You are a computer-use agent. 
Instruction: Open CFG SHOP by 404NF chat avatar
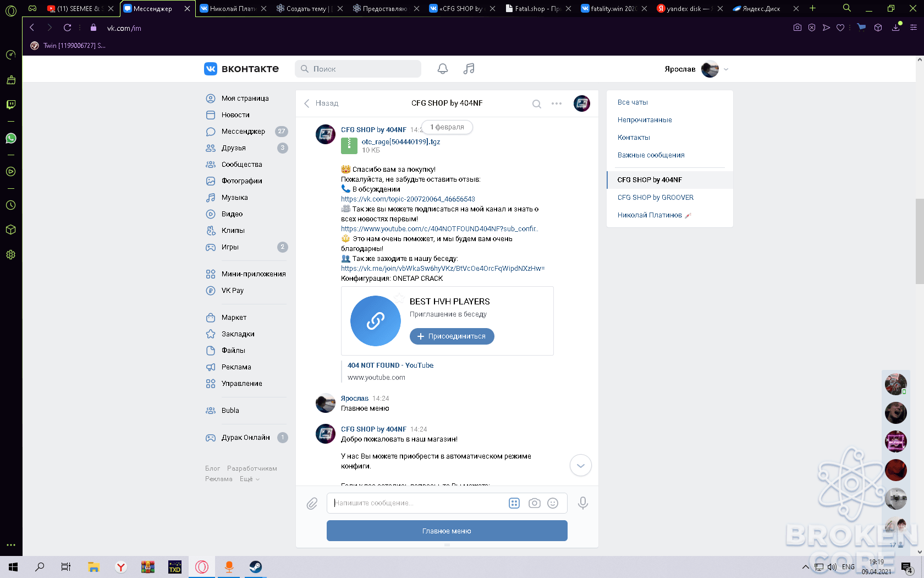click(582, 103)
